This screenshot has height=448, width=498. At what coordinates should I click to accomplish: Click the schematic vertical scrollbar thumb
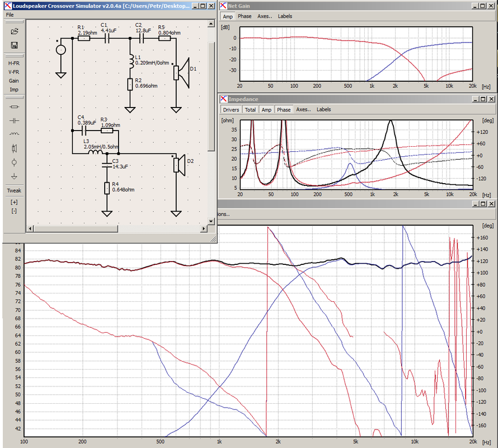tap(212, 97)
